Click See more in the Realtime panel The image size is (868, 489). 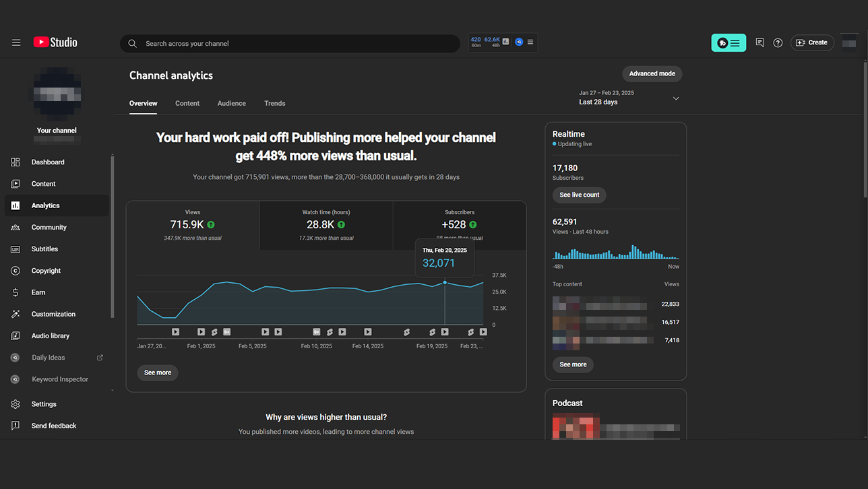tap(573, 365)
